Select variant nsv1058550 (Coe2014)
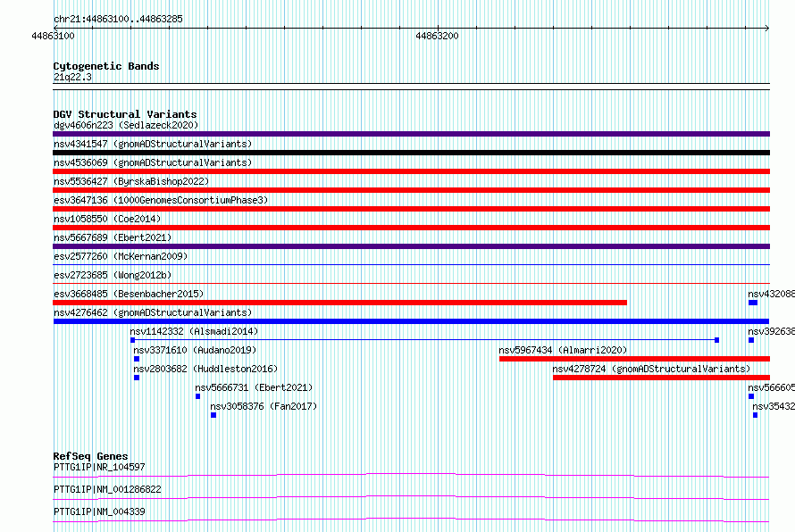 pyautogui.click(x=107, y=219)
